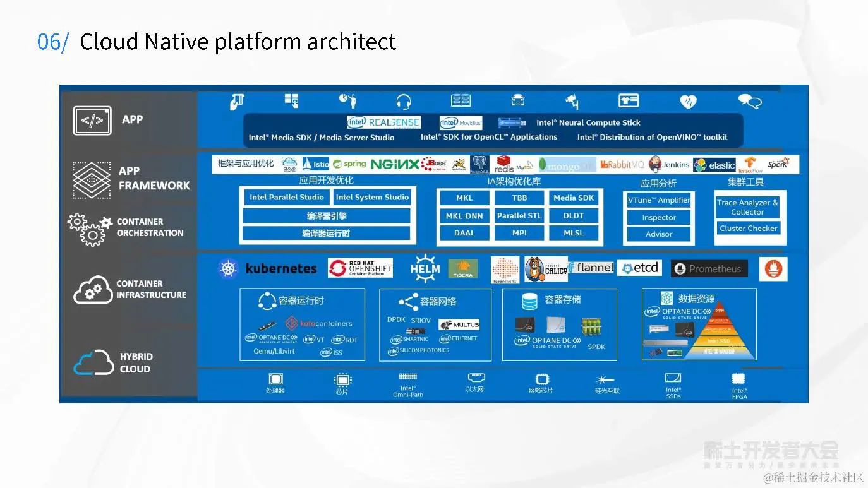Screen dimensions: 868x488
Task: Select the Intel System Studio box
Action: 372,198
